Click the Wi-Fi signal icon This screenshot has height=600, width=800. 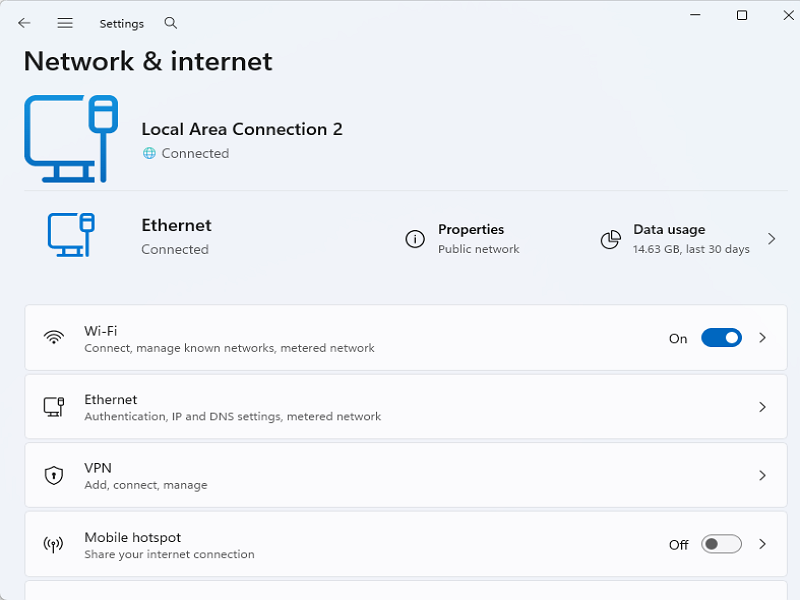click(x=54, y=338)
